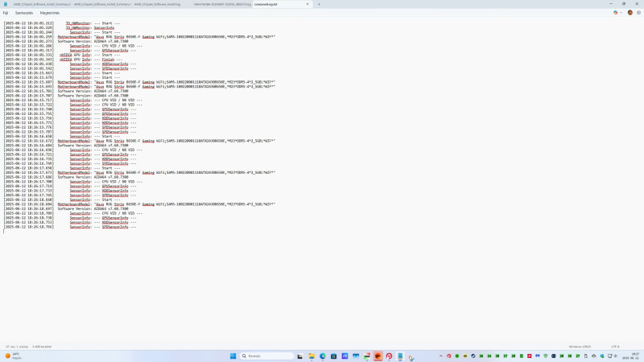The width and height of the screenshot is (644, 362).
Task: Open the Fájl menu
Action: [6, 13]
